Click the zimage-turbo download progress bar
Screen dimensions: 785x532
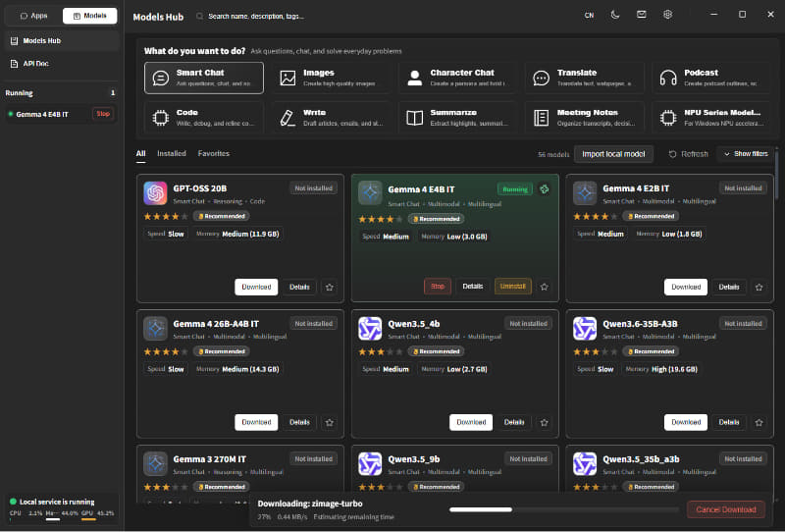pyautogui.click(x=563, y=509)
